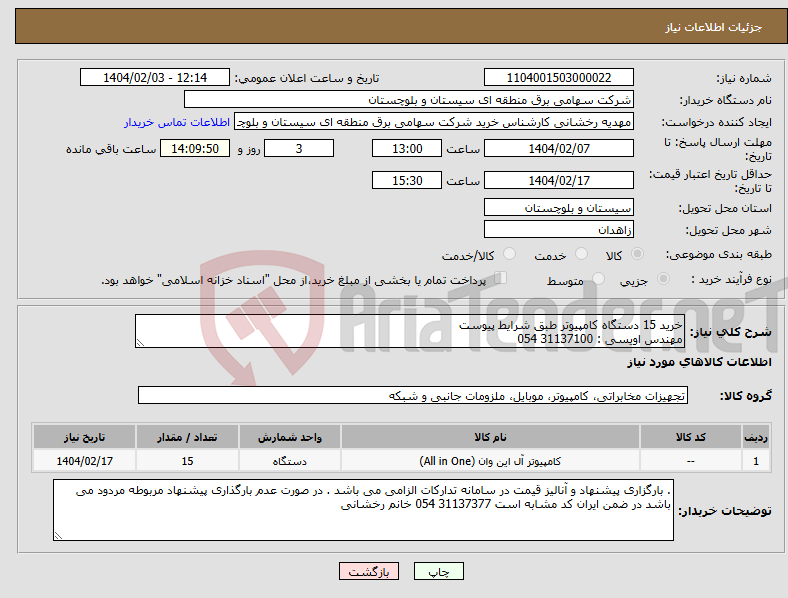Click the remaining days field 3
The image size is (788, 598).
(299, 148)
